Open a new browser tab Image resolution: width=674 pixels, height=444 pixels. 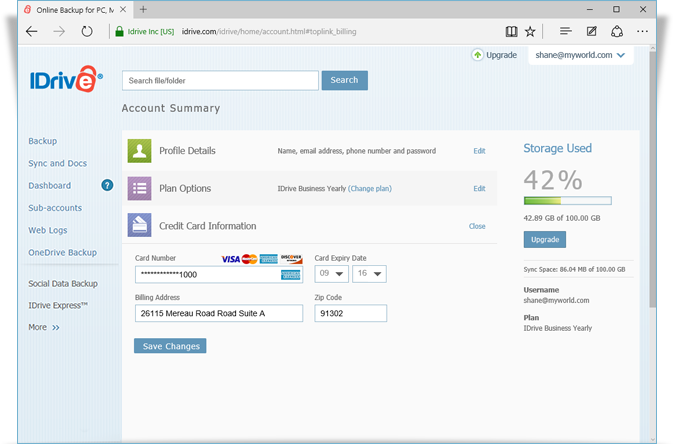143,9
